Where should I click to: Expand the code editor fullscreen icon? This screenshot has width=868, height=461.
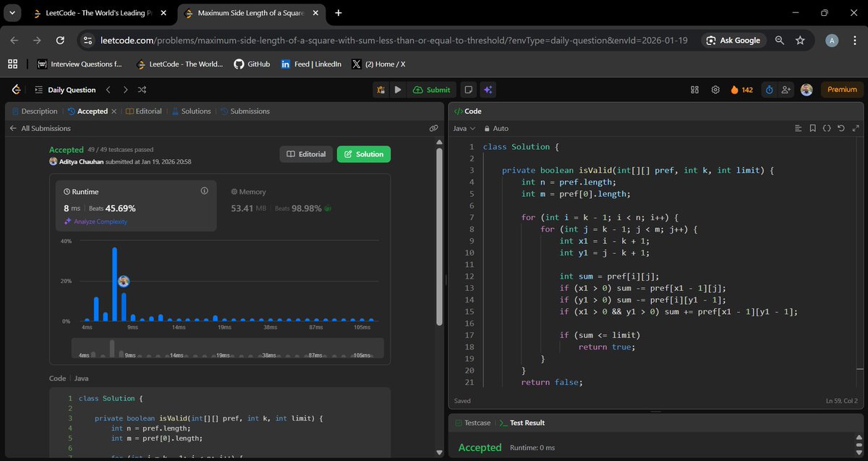pos(856,128)
